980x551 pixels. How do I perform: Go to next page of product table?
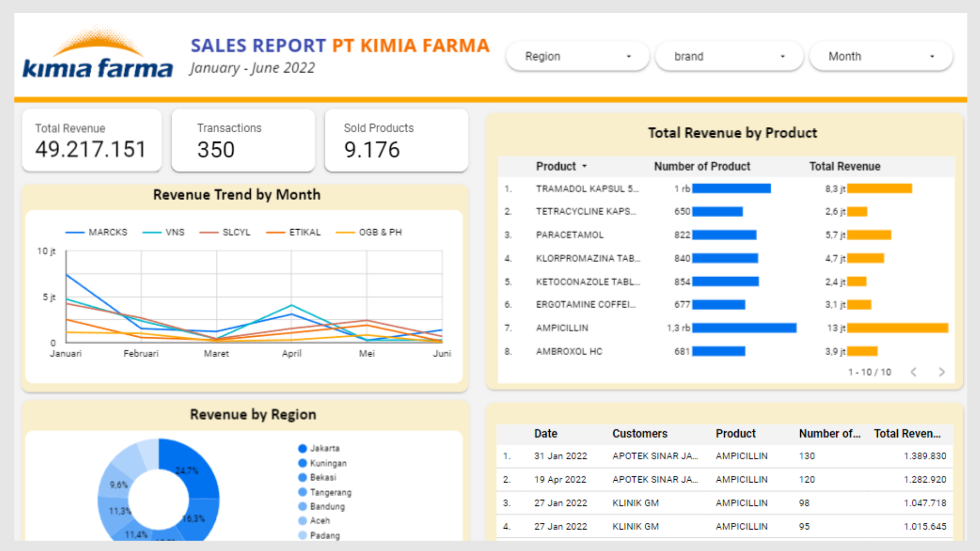pyautogui.click(x=942, y=372)
